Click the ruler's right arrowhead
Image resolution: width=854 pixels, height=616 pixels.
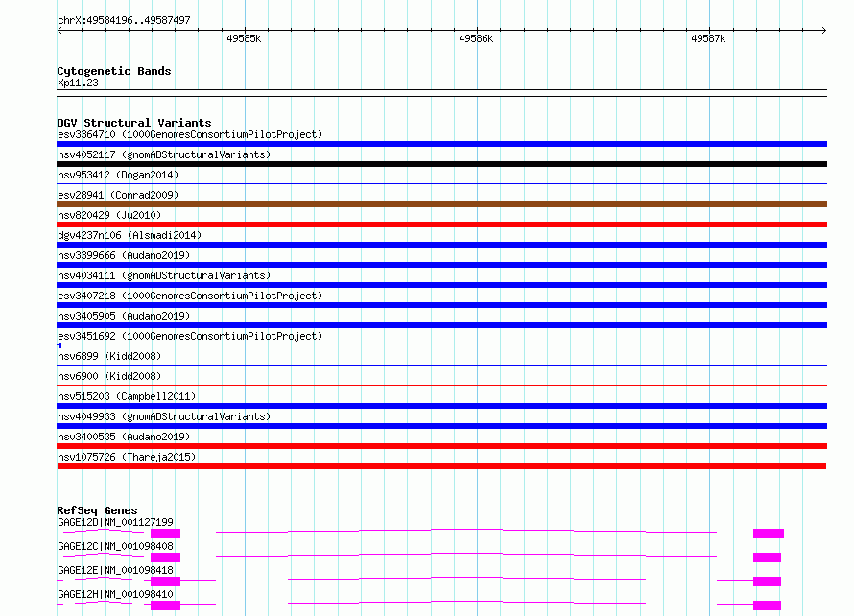(824, 31)
